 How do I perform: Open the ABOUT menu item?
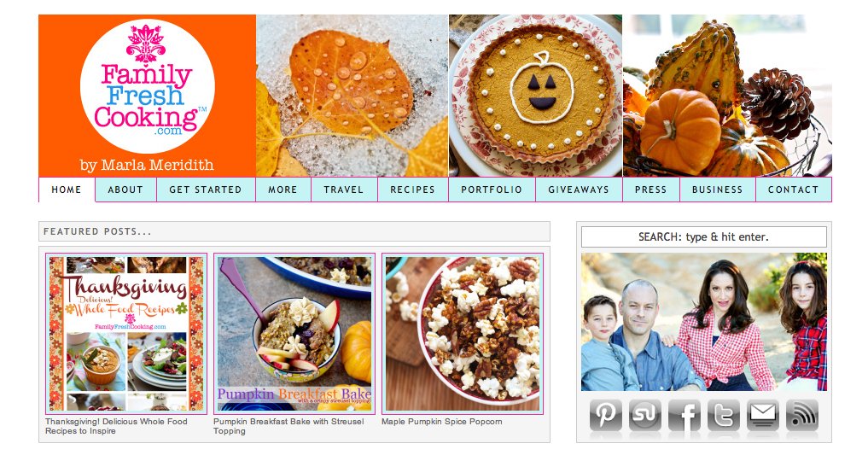[x=125, y=190]
